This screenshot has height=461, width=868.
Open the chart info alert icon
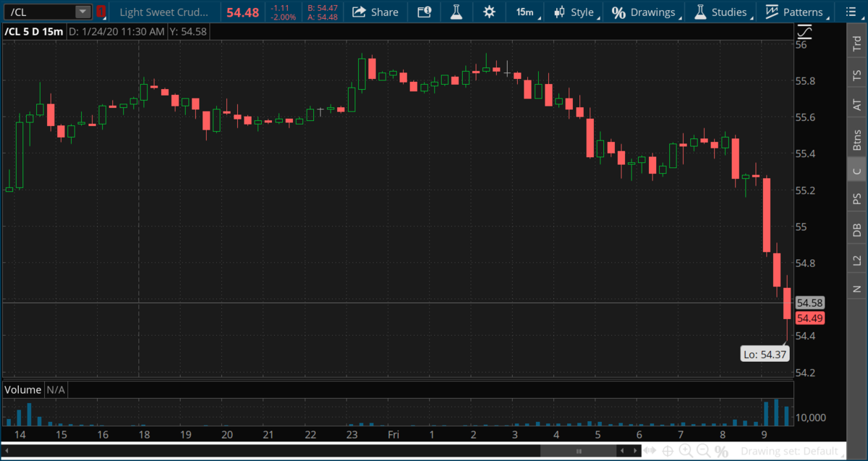pyautogui.click(x=425, y=12)
